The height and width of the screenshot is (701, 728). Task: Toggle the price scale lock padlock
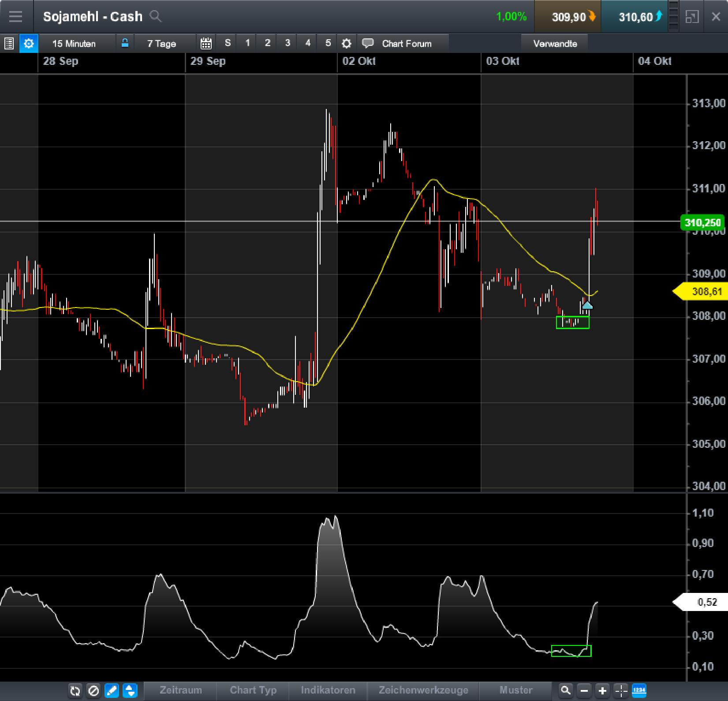pos(125,43)
